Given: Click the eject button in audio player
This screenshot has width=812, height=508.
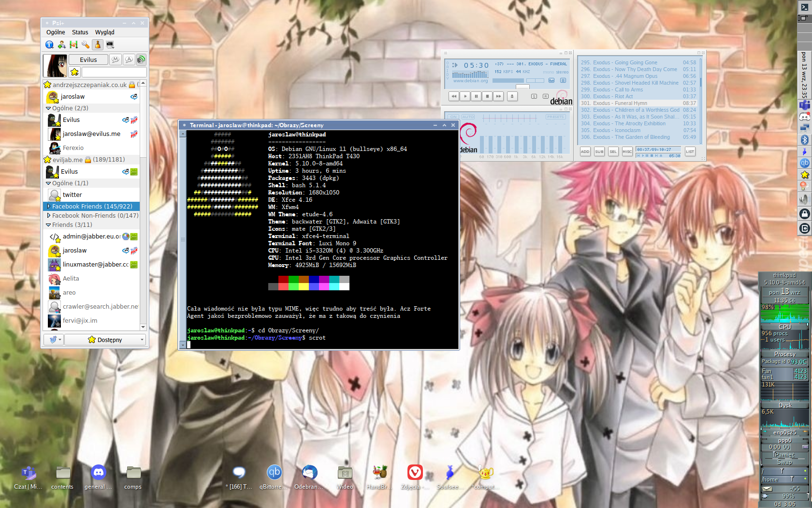Looking at the screenshot, I should [x=512, y=96].
